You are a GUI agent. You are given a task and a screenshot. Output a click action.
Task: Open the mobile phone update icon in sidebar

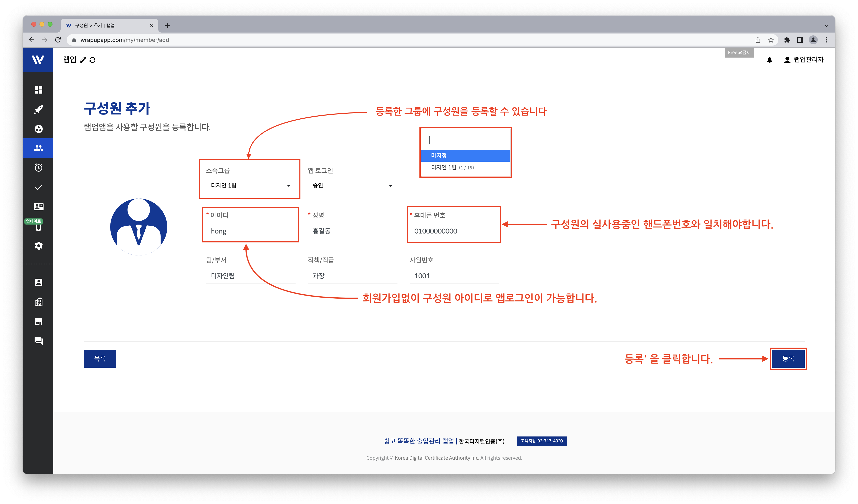click(x=38, y=227)
